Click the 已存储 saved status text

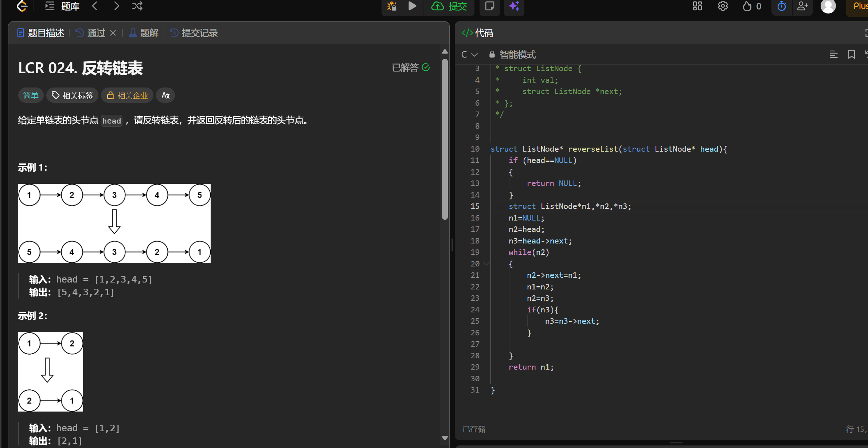(x=474, y=429)
